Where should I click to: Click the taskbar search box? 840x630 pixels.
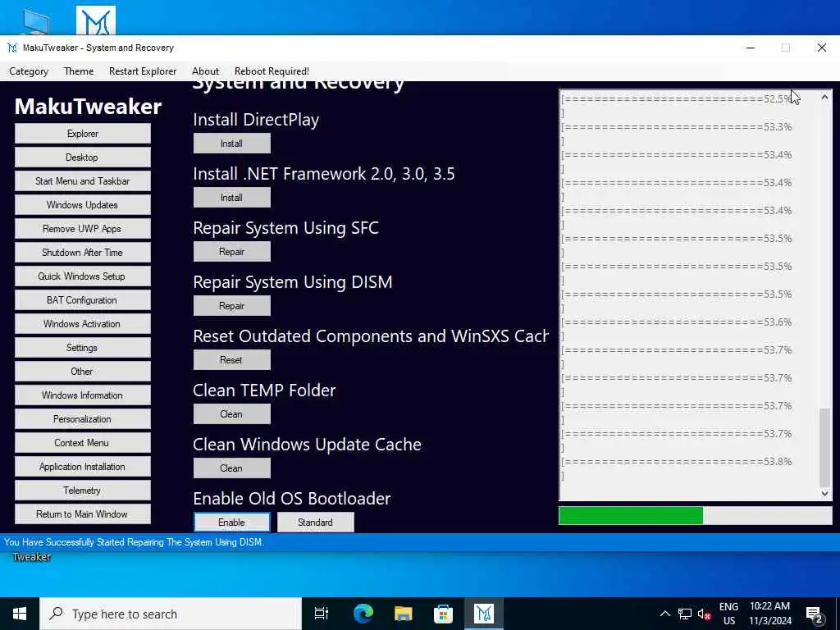(171, 614)
